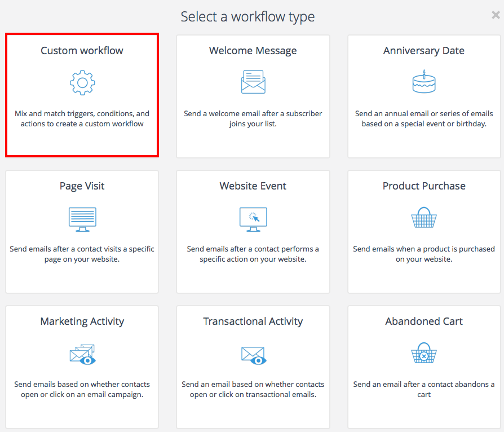Image resolution: width=504 pixels, height=432 pixels.
Task: Click the birthday cake icon
Action: tap(424, 82)
